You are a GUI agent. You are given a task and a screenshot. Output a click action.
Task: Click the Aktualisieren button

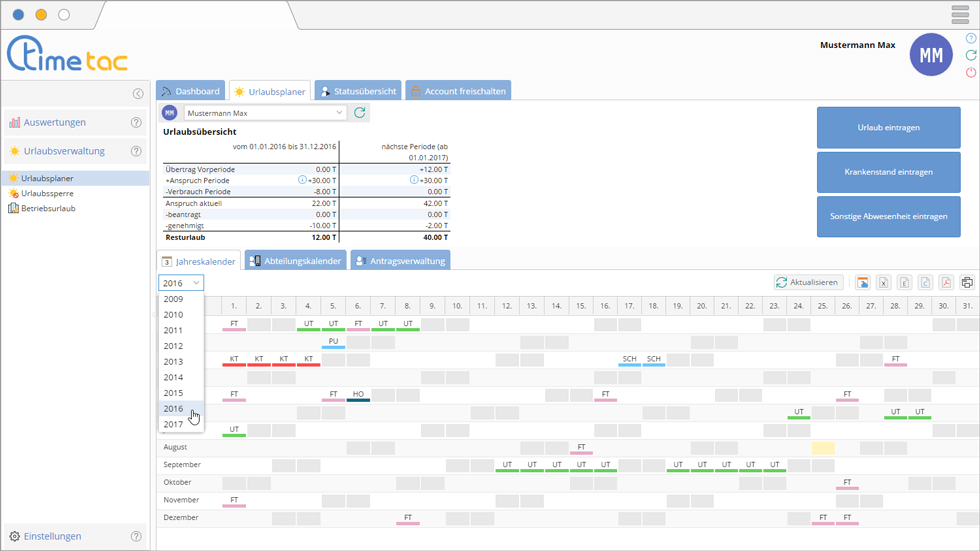[808, 283]
